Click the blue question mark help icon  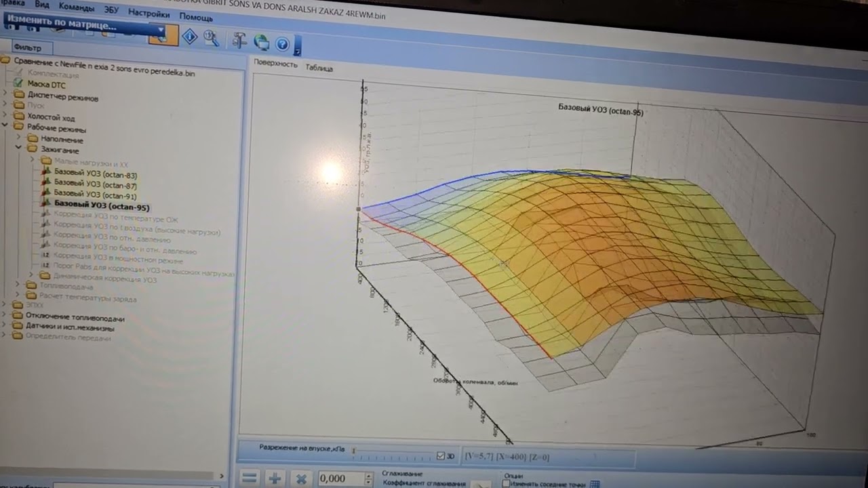click(x=282, y=45)
